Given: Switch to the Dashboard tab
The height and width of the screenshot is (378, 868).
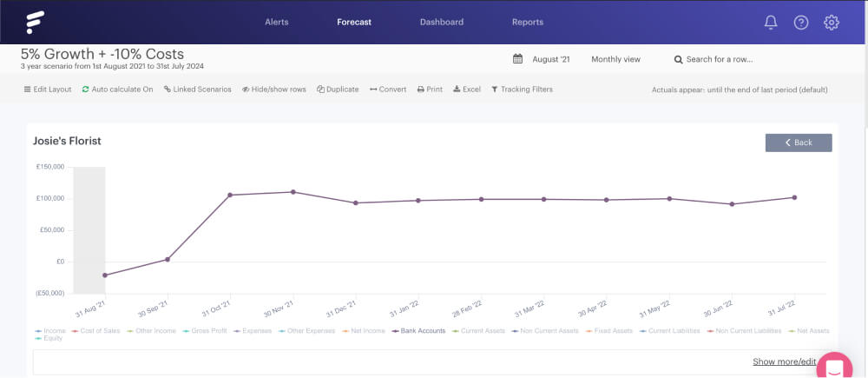Looking at the screenshot, I should (x=442, y=23).
